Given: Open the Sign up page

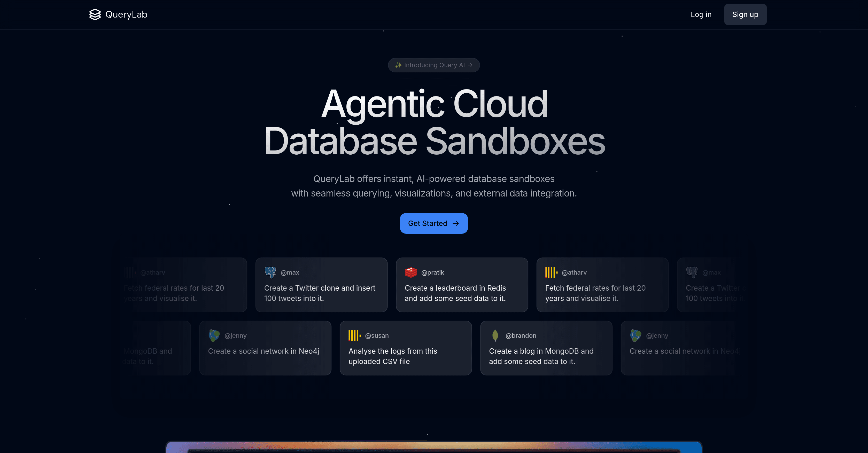Looking at the screenshot, I should (x=745, y=14).
